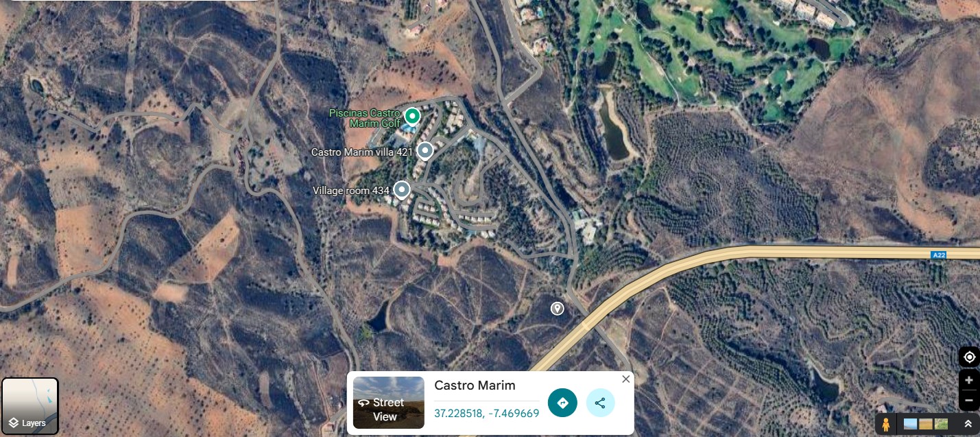Expand the imagery strip with double chevron
This screenshot has height=437, width=980.
tap(968, 424)
